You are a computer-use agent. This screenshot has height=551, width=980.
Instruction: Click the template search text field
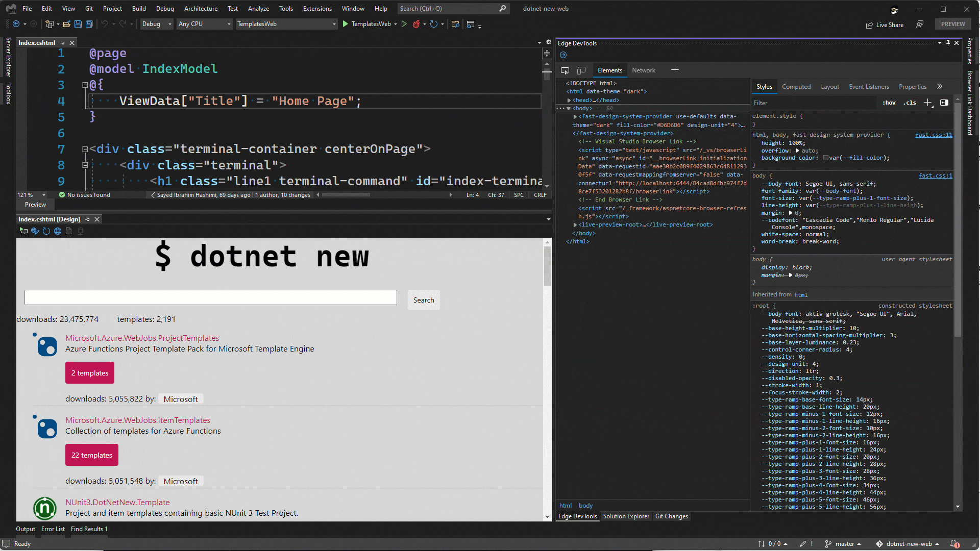pyautogui.click(x=210, y=298)
